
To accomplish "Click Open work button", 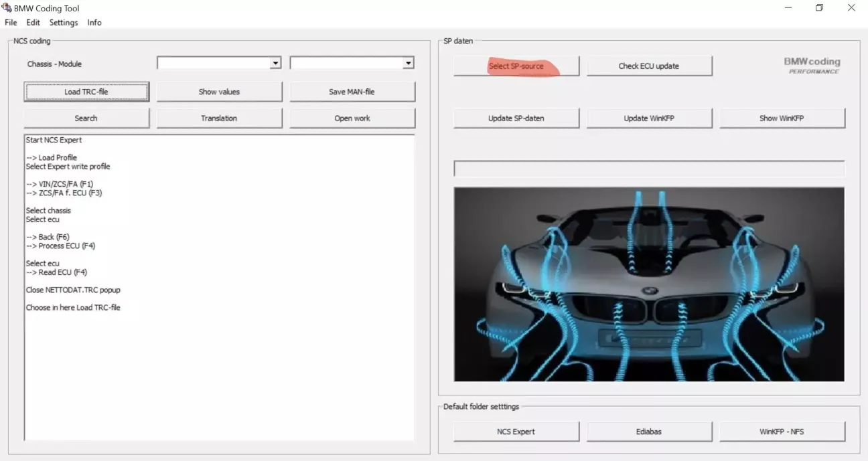I will (x=352, y=118).
